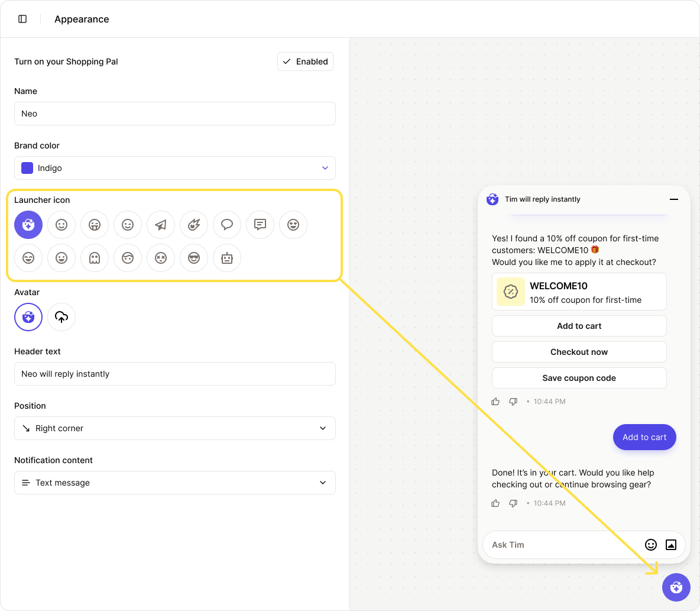
Task: Open the Notification content dropdown
Action: pyautogui.click(x=175, y=483)
